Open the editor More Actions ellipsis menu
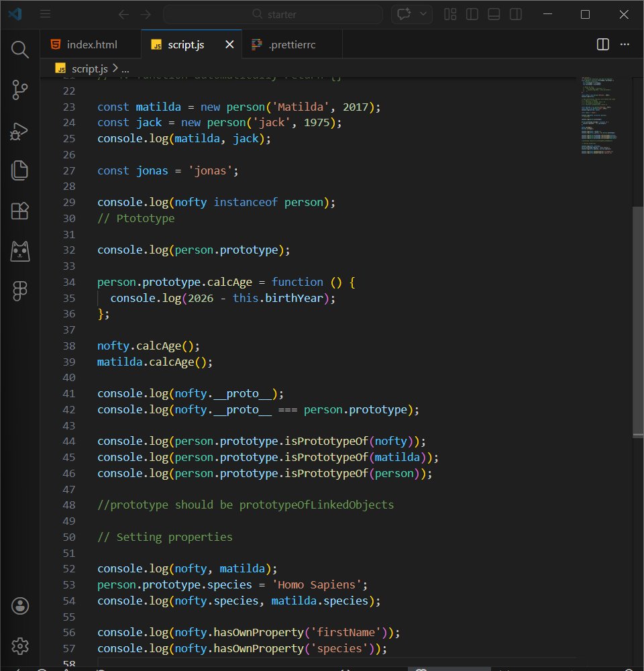This screenshot has width=644, height=671. click(x=625, y=44)
